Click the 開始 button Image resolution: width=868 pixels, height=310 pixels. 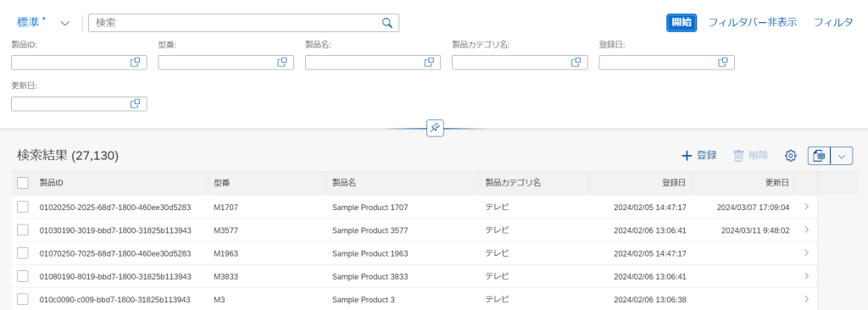click(681, 23)
